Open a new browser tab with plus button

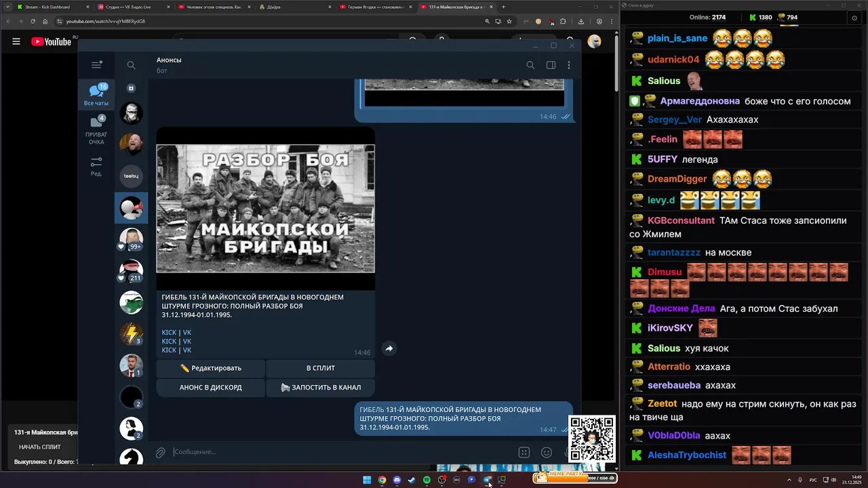[x=503, y=7]
